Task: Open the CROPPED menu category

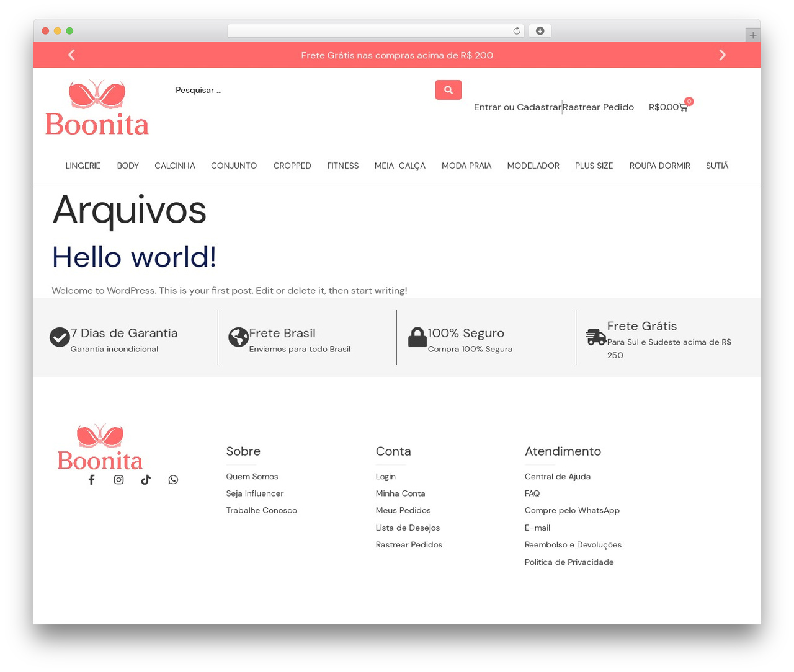Action: pos(292,166)
